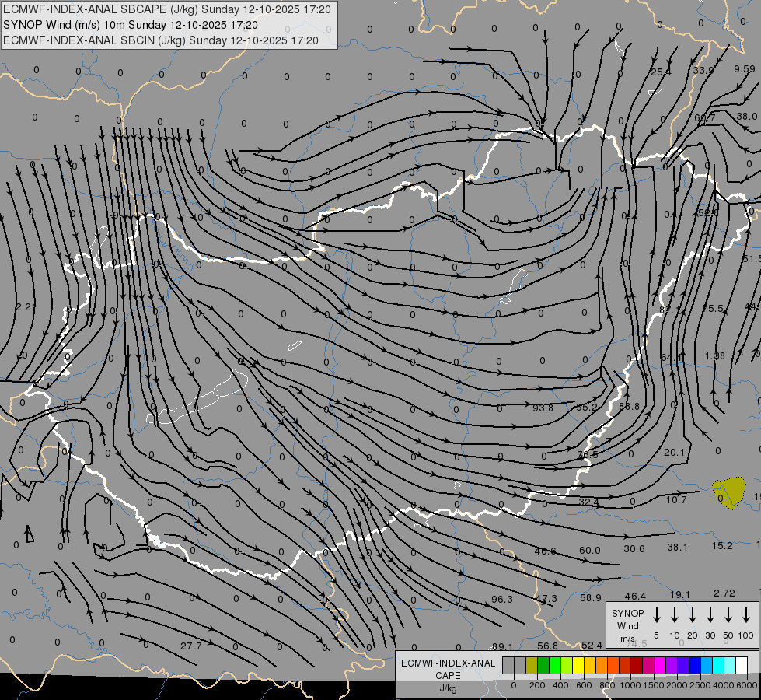Click the SBCIN title line
Image resolution: width=761 pixels, height=700 pixels.
(161, 40)
